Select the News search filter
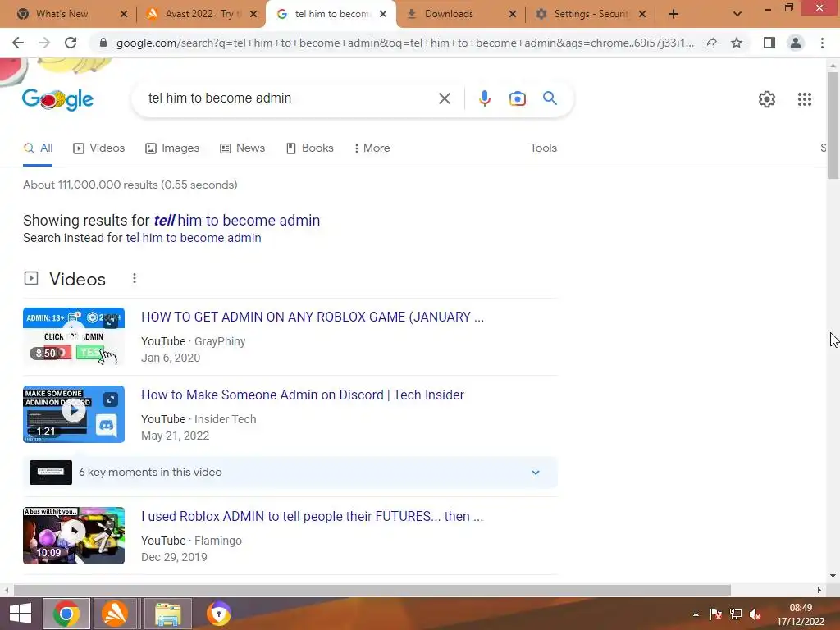Viewport: 840px width, 630px height. [243, 148]
